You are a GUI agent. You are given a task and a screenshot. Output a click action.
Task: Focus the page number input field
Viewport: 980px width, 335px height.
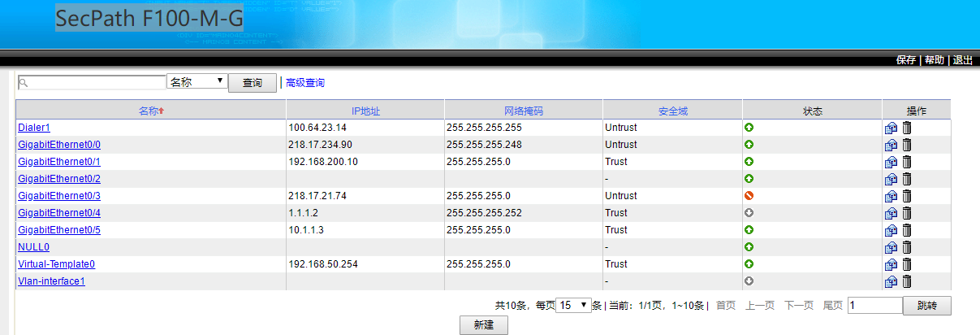click(874, 306)
